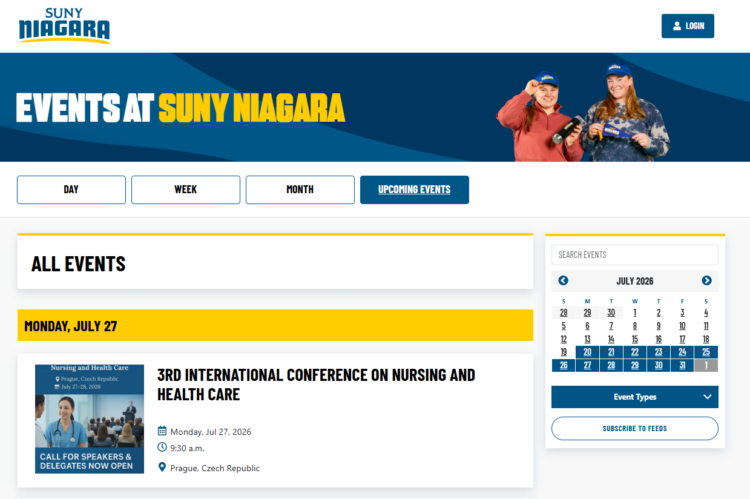Select June 29 in the calendar
Image resolution: width=750 pixels, height=499 pixels.
pos(587,313)
